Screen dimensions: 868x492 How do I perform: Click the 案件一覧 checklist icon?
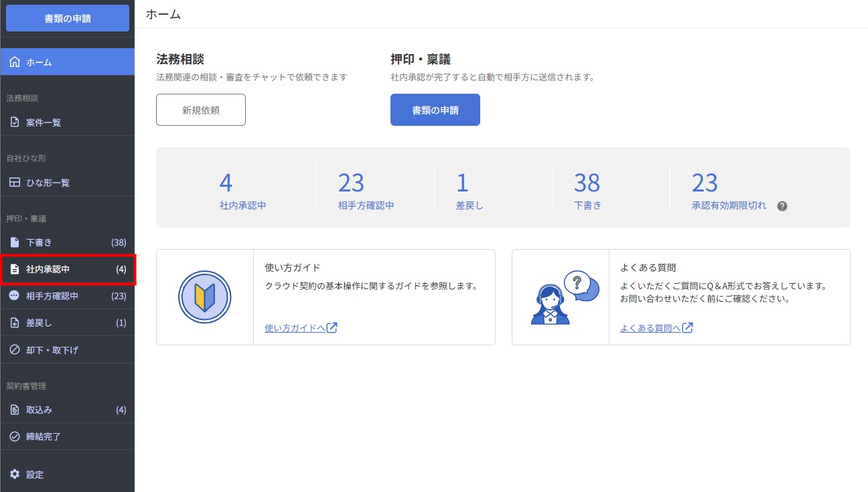click(x=15, y=122)
